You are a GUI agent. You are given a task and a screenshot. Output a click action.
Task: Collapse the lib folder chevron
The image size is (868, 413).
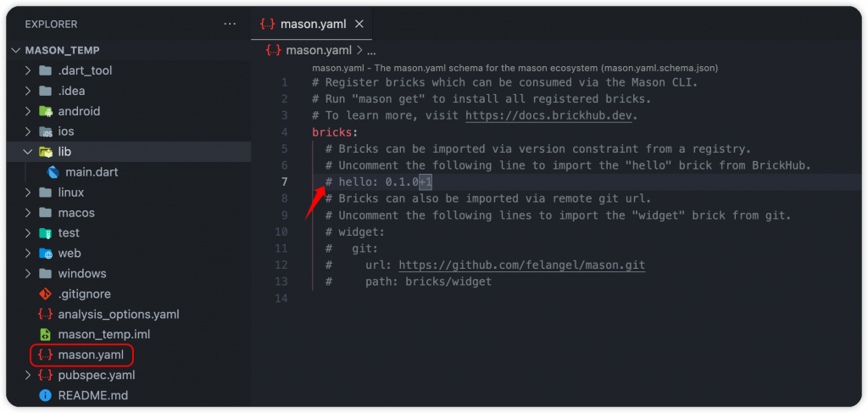pyautogui.click(x=28, y=152)
